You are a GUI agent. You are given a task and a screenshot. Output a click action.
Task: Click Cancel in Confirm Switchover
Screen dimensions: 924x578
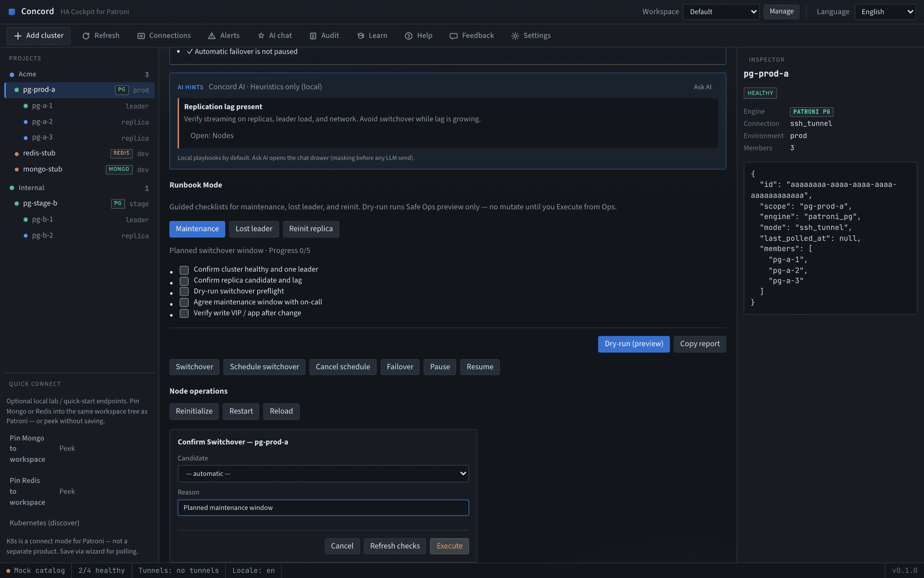point(342,546)
